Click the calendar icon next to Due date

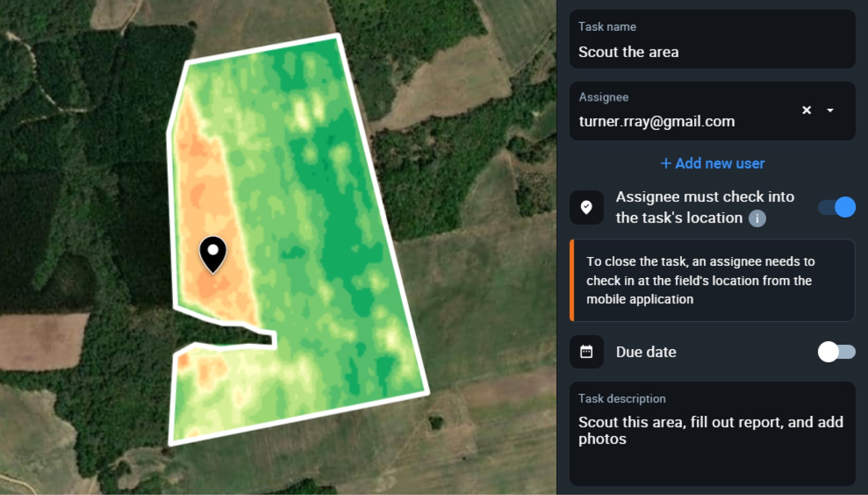[586, 352]
